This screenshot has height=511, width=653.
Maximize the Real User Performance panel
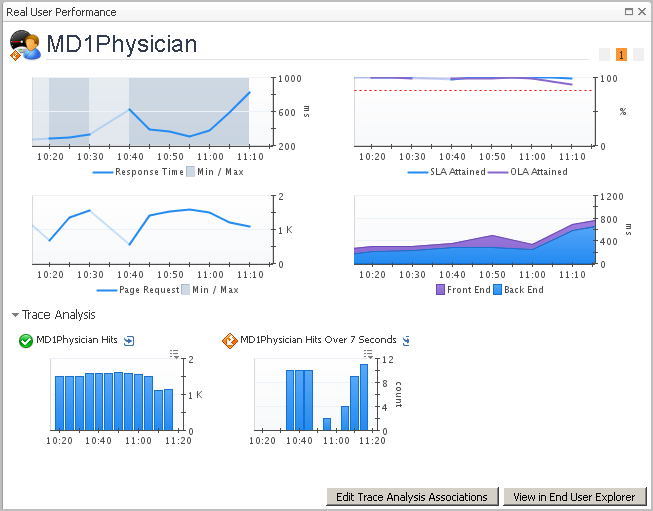click(x=629, y=12)
